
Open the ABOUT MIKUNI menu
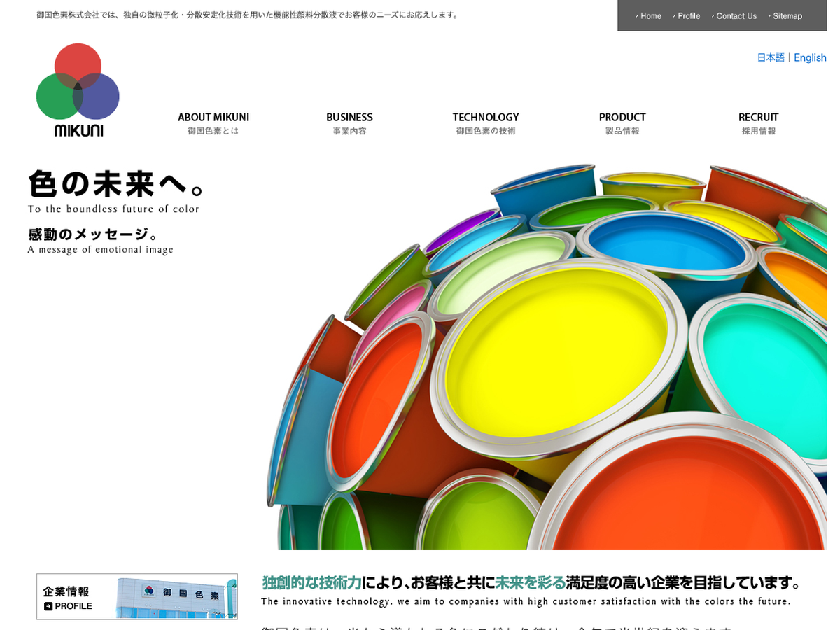point(213,122)
